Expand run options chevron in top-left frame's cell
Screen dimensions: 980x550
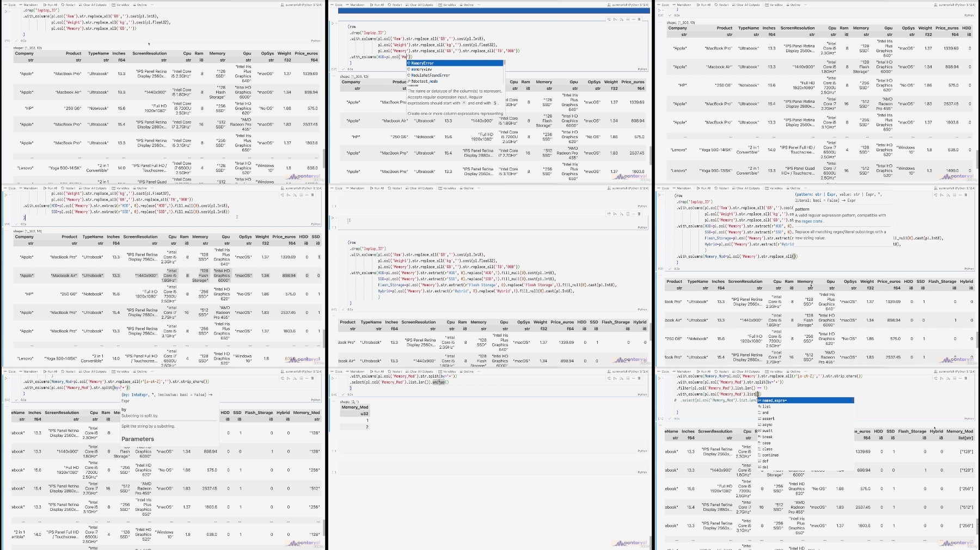[11, 11]
